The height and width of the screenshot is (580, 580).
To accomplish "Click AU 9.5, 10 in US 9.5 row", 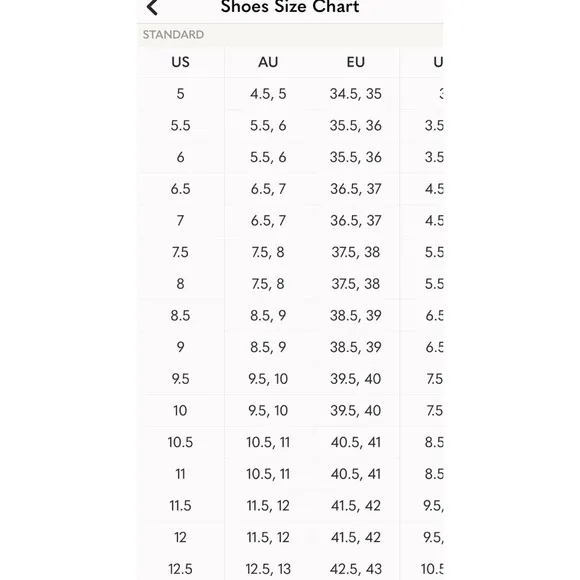I will click(268, 379).
